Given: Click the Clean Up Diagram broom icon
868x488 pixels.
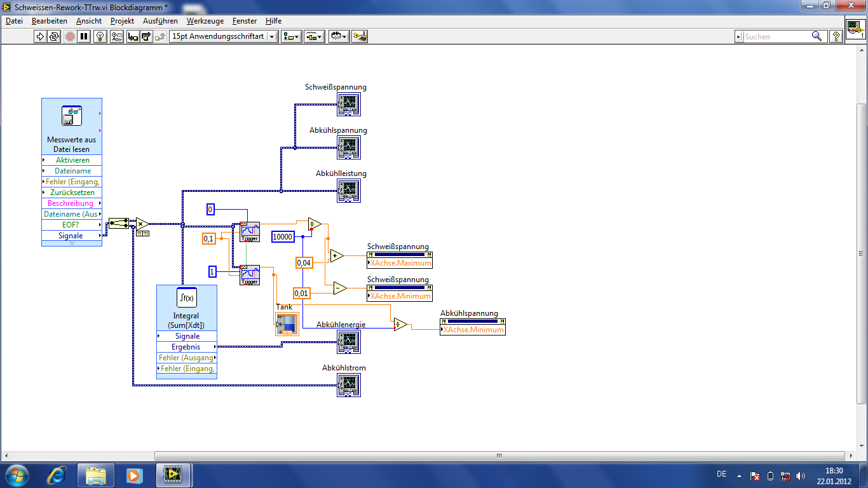Looking at the screenshot, I should [360, 36].
